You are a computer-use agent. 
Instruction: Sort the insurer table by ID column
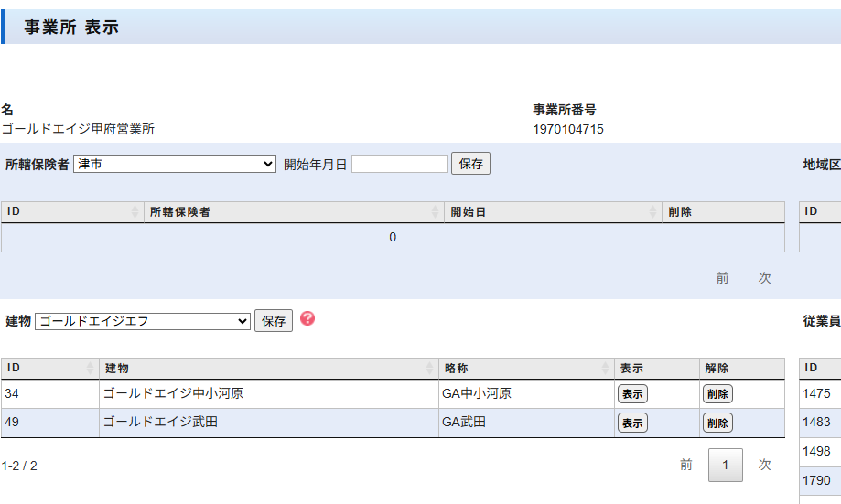pos(71,212)
